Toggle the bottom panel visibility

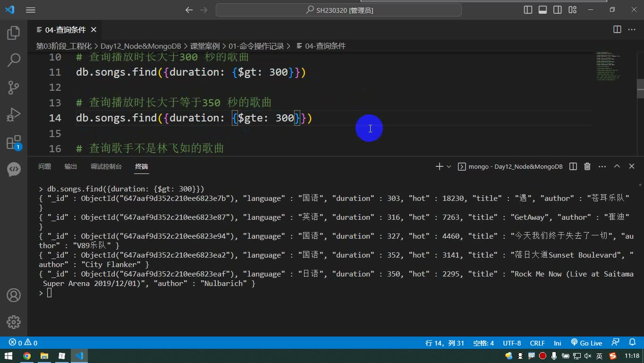click(543, 10)
